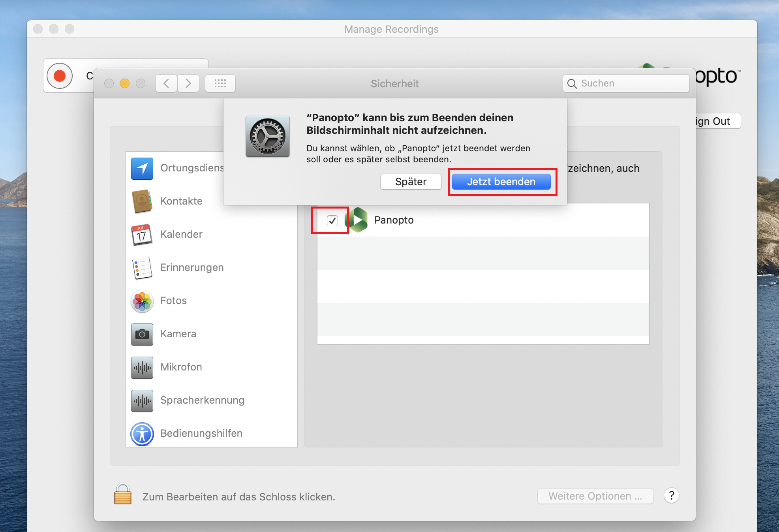
Task: Click the Sicherheit window title
Action: point(394,84)
